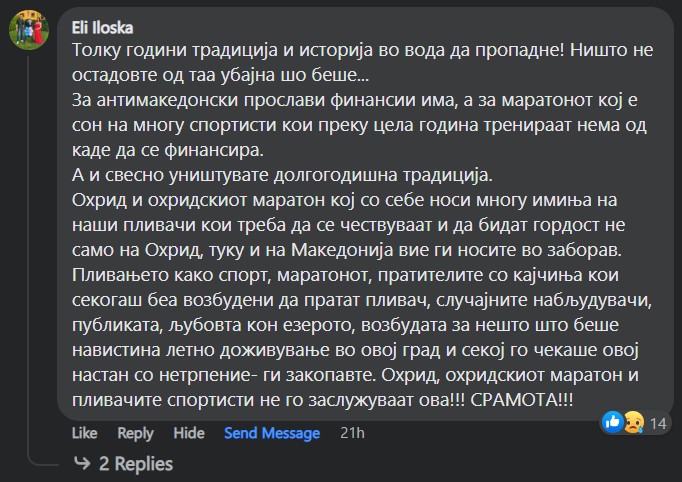Click the phrase каде да се финансира

(x=168, y=150)
